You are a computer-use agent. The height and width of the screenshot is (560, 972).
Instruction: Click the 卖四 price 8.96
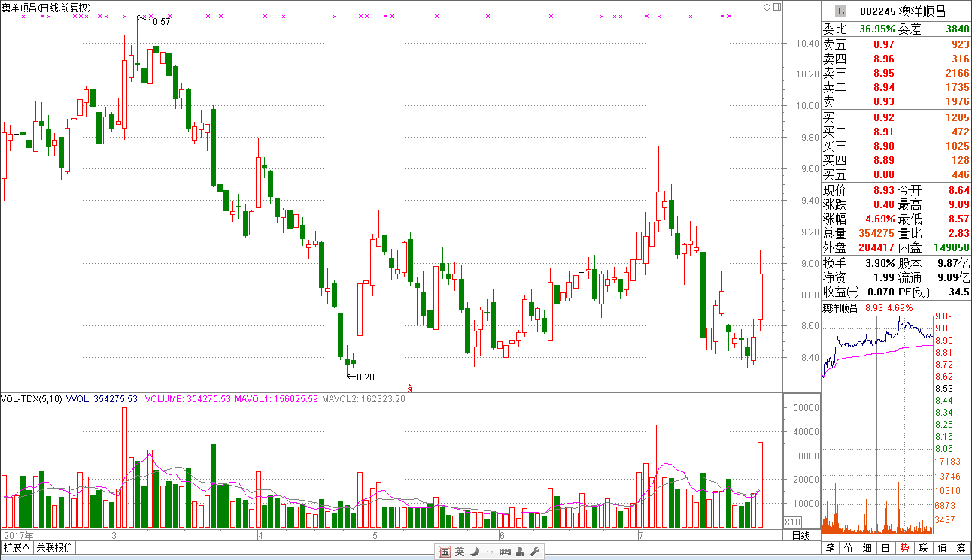pos(884,59)
